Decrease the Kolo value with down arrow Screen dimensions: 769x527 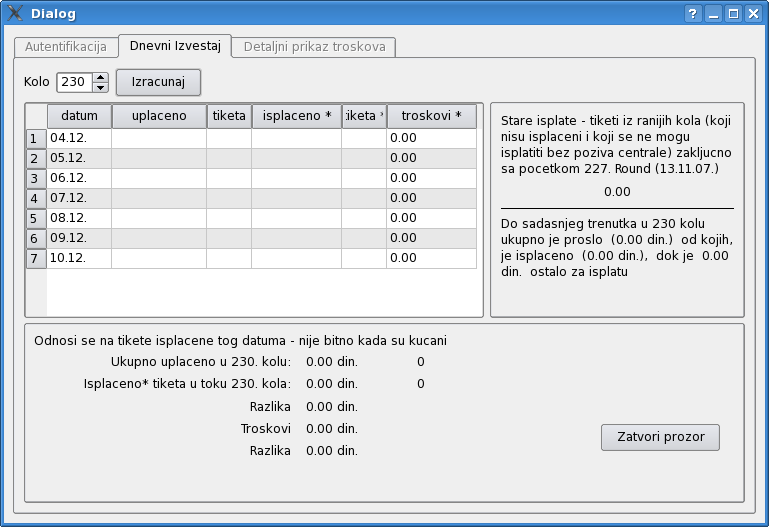tap(100, 87)
